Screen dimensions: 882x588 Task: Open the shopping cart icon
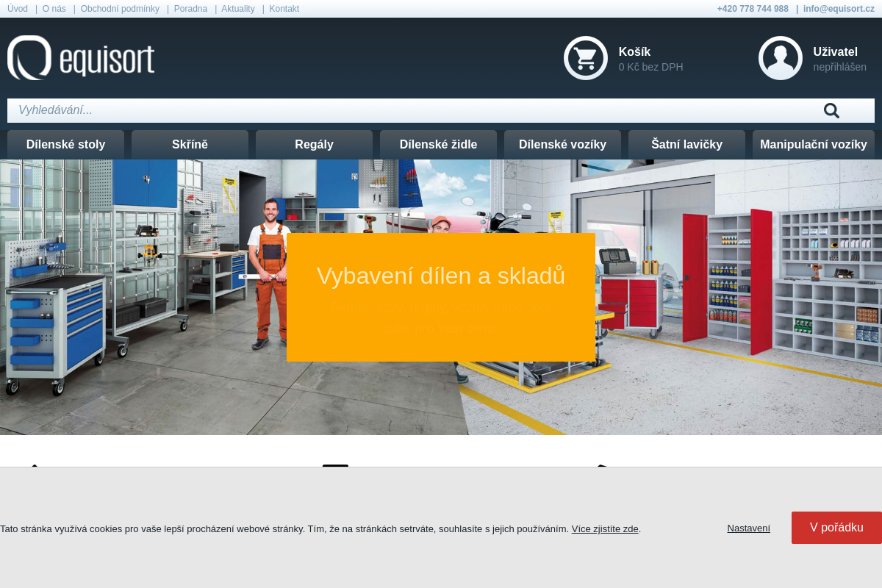[585, 58]
